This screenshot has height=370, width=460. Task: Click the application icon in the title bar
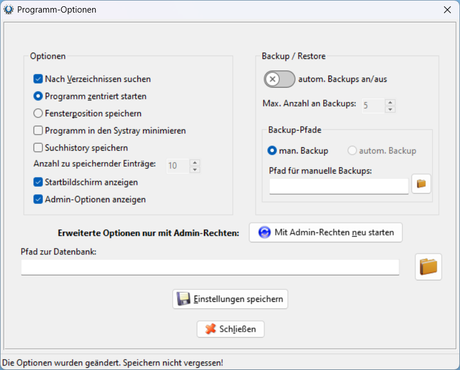[8, 10]
